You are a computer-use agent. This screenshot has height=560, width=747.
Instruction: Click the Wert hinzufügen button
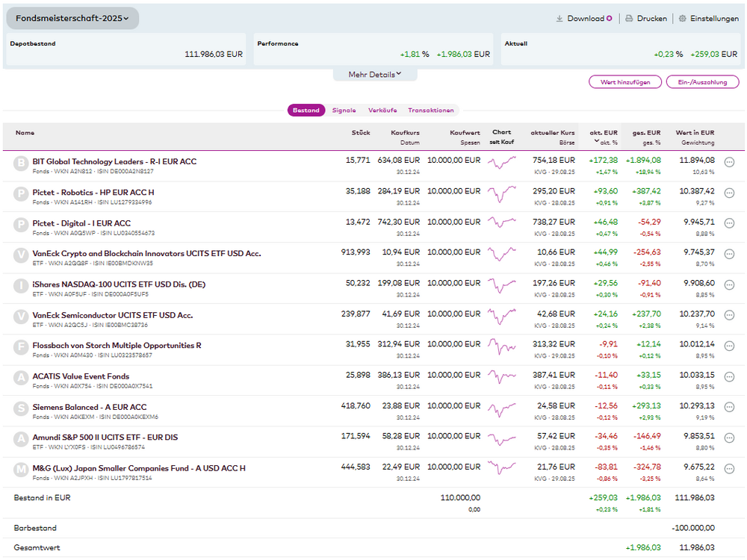(624, 82)
